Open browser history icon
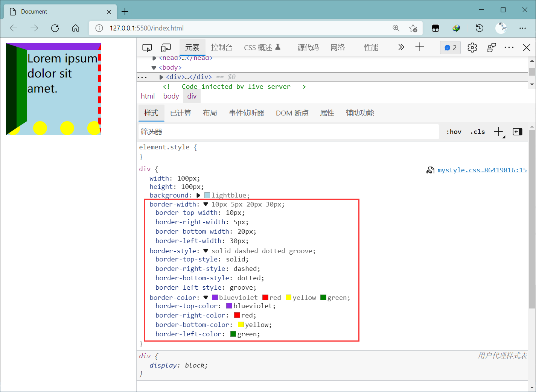The image size is (536, 392). pos(479,28)
